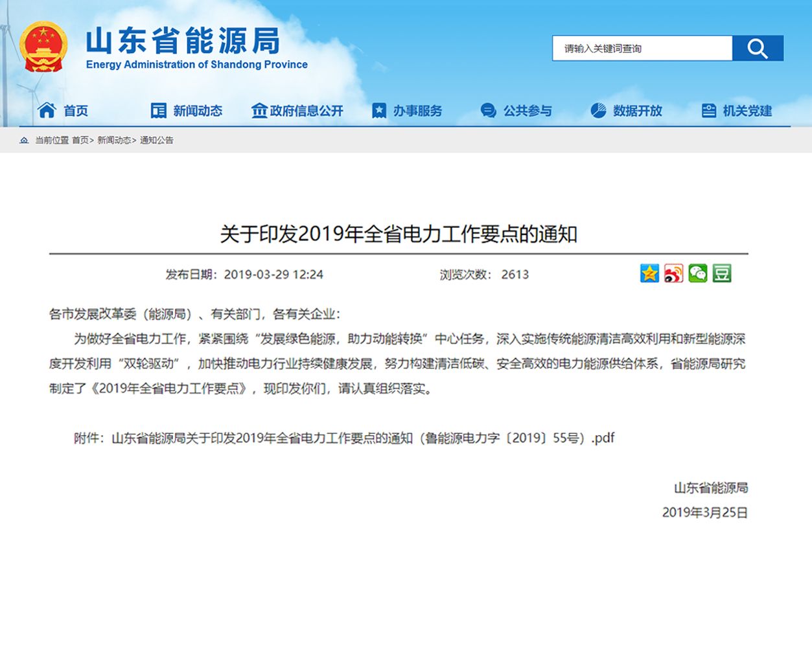This screenshot has height=656, width=812.
Task: Share the article to Qzone
Action: point(650,274)
